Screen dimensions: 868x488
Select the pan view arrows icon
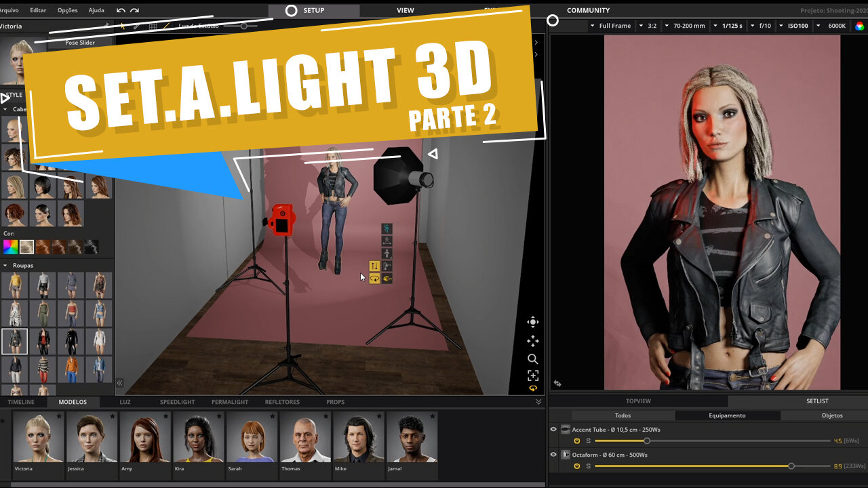(x=533, y=341)
